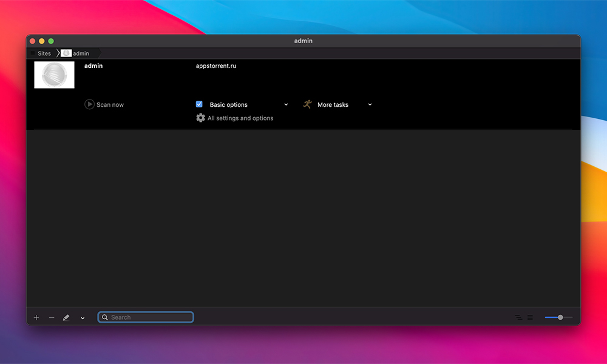Click the gear icon for all settings

pos(200,118)
